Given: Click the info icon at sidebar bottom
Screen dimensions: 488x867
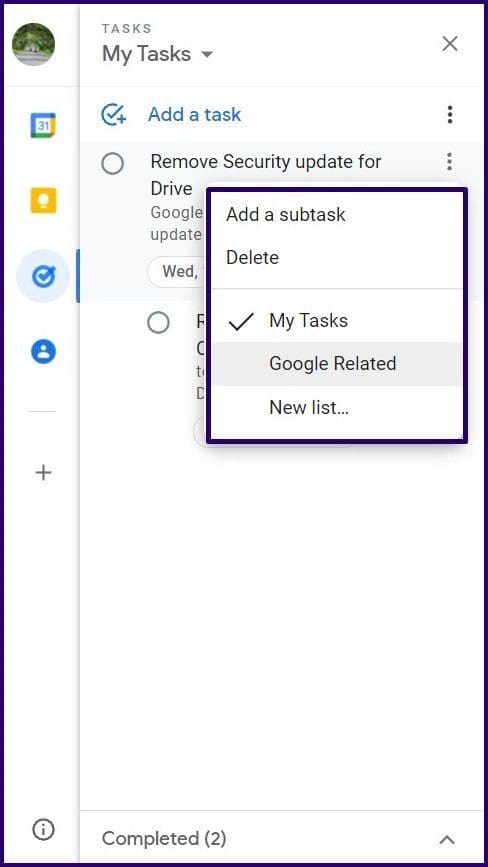Looking at the screenshot, I should pos(43,829).
